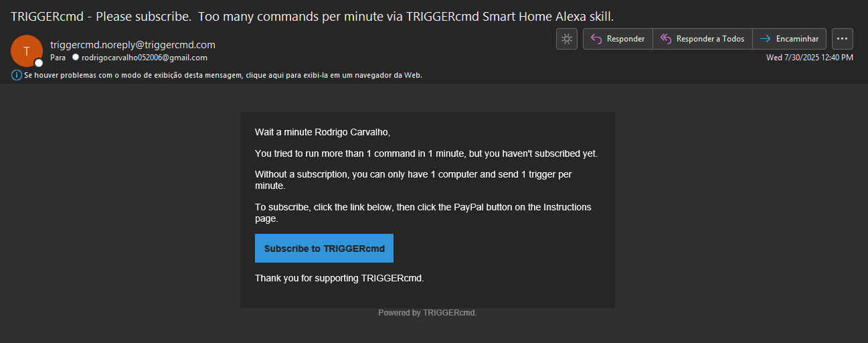This screenshot has width=868, height=343.
Task: Toggle the sun icon to switch message background
Action: click(x=566, y=39)
